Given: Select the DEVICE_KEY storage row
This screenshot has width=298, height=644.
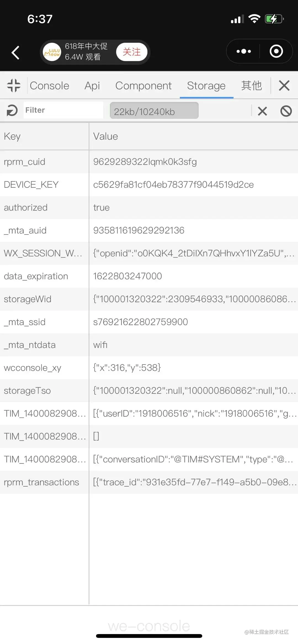Looking at the screenshot, I should coord(149,185).
